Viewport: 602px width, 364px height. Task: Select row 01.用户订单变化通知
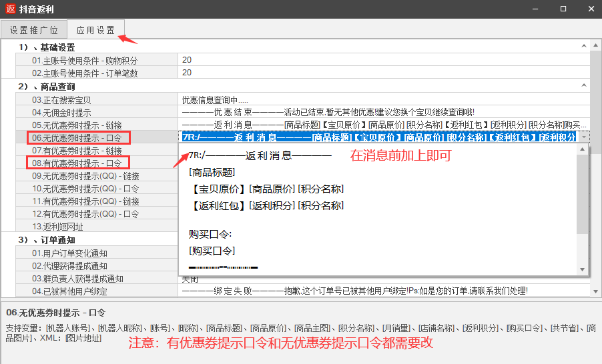coord(97,253)
